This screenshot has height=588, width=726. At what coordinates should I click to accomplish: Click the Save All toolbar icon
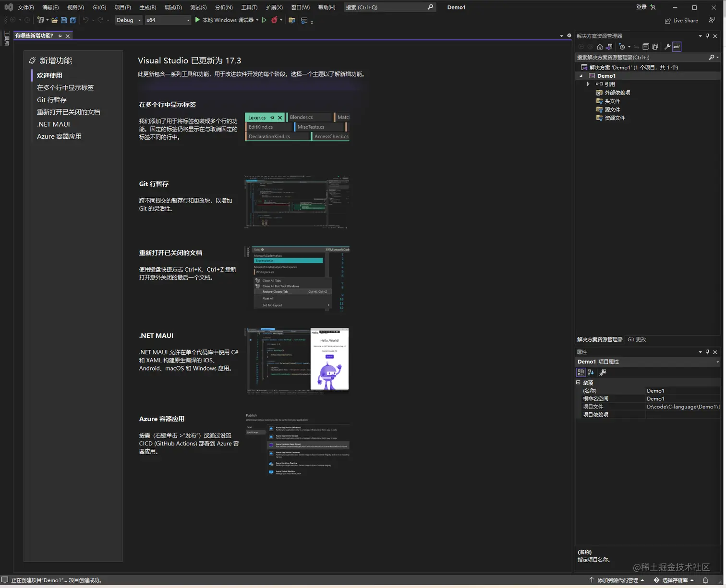73,20
